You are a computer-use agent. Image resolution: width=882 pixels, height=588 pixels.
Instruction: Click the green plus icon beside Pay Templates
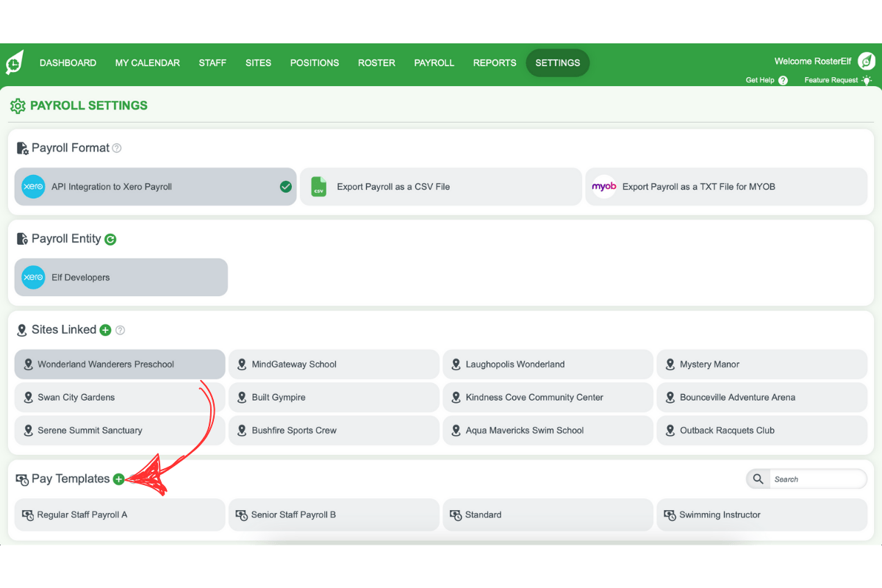tap(118, 478)
